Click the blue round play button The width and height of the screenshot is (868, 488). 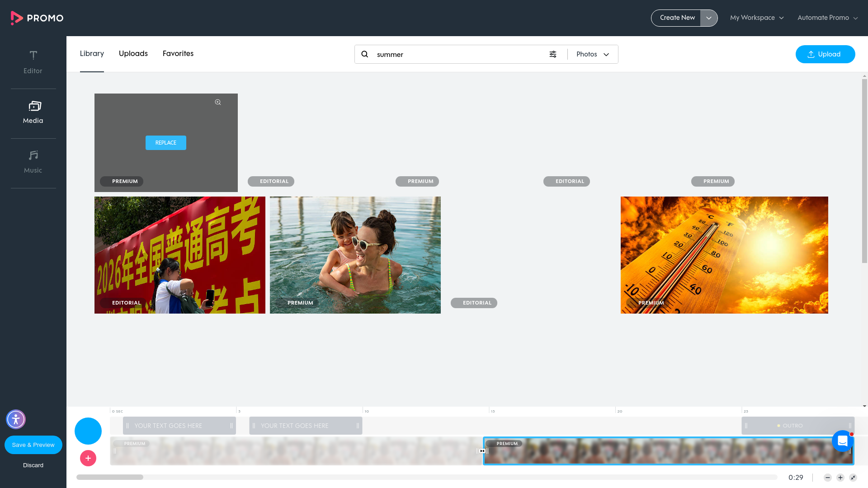[x=88, y=431]
